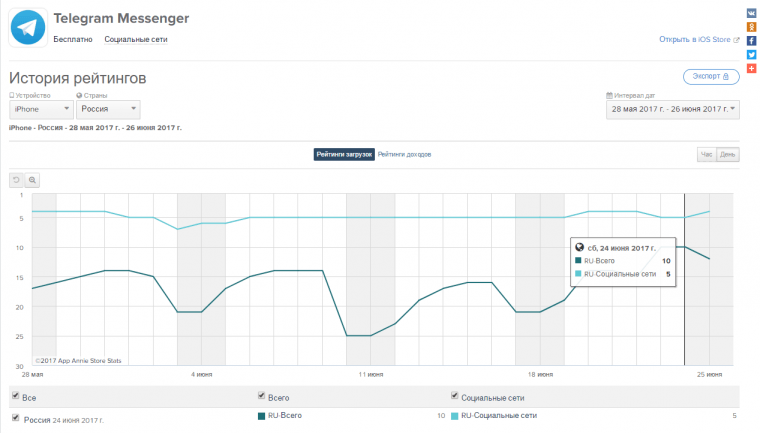Screen dimensions: 760x433
Task: Click the Telegram app logo icon
Action: (28, 27)
